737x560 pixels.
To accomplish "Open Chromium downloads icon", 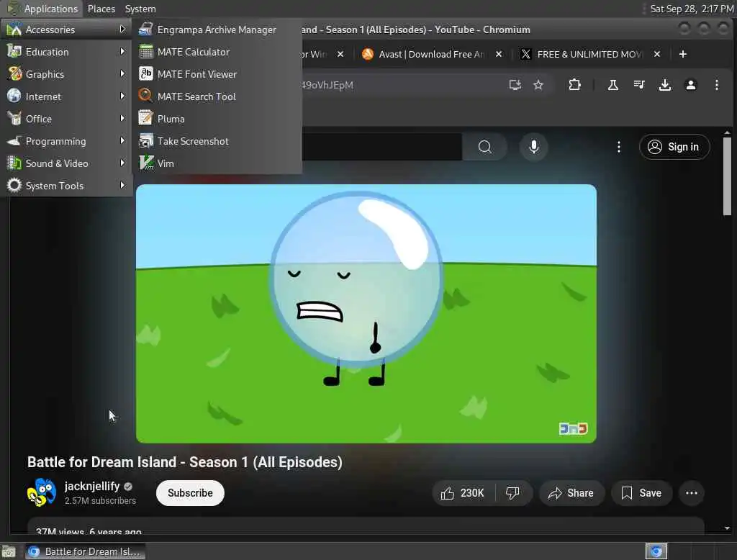I will tap(664, 85).
